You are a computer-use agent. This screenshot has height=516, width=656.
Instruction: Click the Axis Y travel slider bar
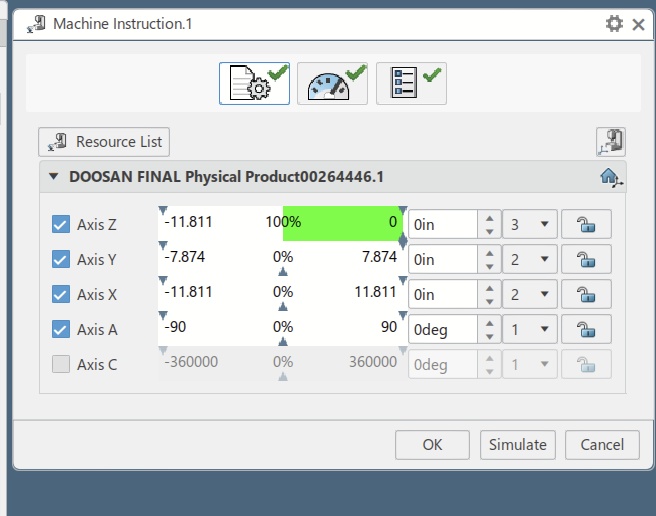click(283, 259)
